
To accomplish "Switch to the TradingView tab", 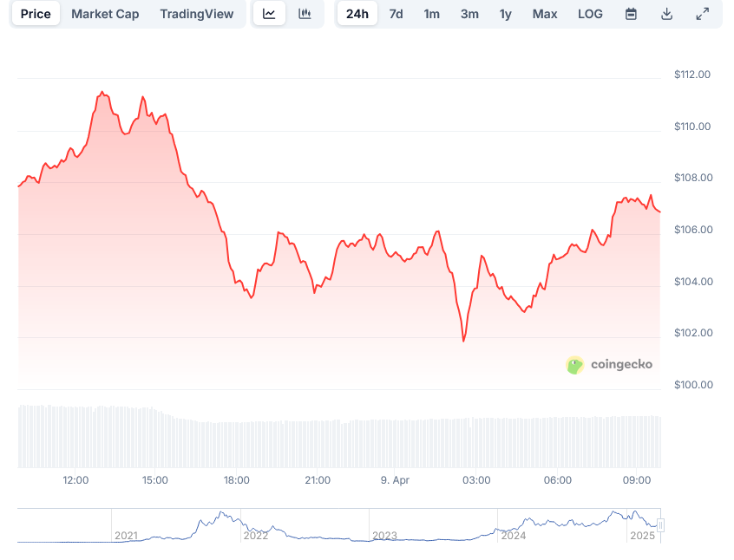I will (x=196, y=14).
